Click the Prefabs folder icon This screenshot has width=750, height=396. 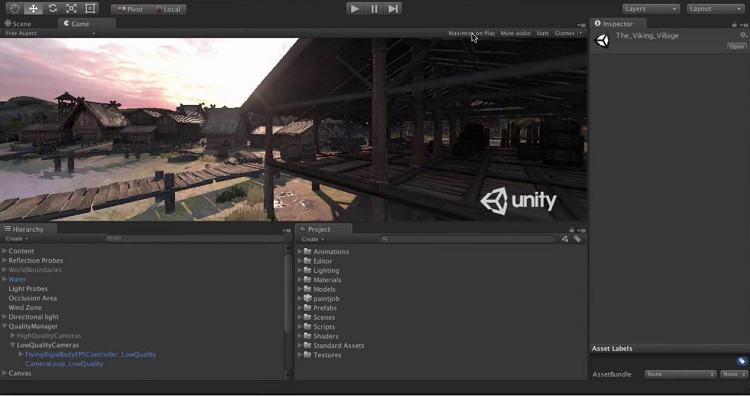(308, 308)
